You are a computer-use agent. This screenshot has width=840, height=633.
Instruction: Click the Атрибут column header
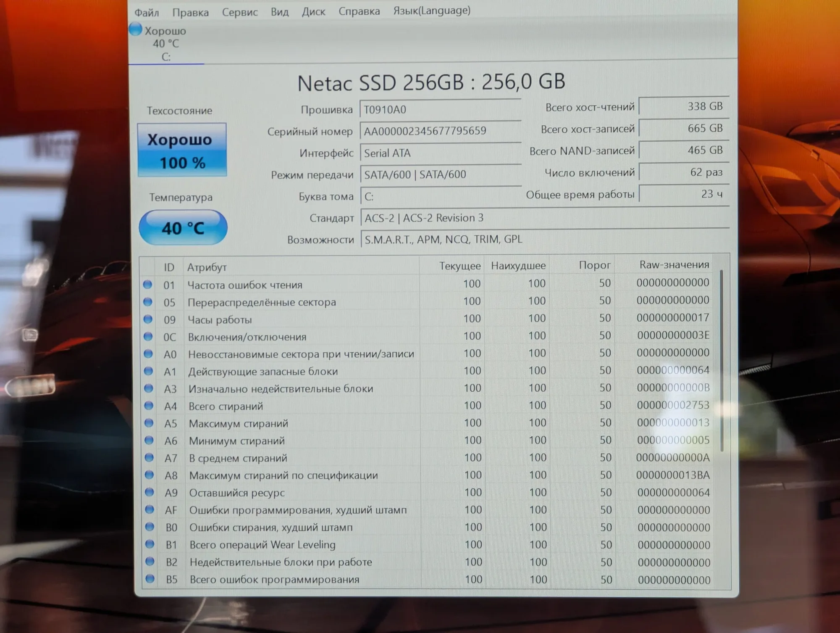[301, 266]
